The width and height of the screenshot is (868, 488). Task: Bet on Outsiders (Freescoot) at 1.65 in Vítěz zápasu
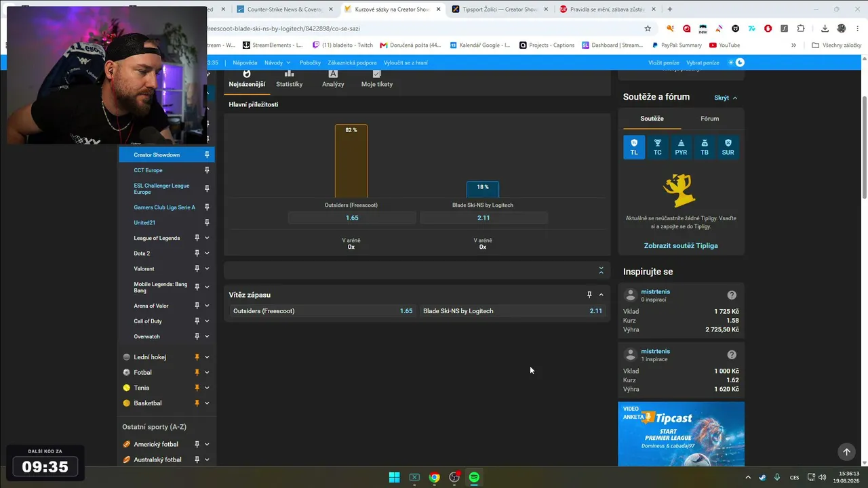(323, 311)
